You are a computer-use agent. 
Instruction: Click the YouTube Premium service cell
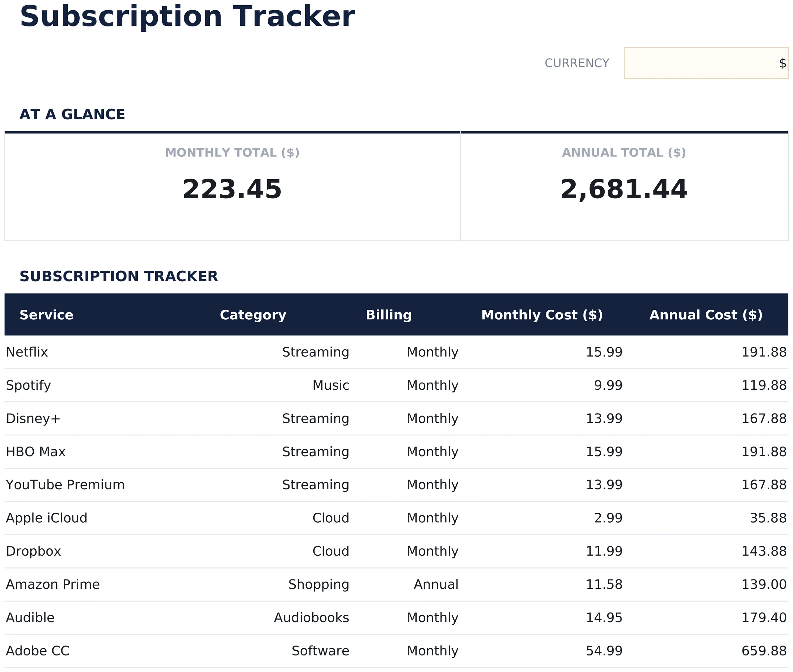pos(65,485)
